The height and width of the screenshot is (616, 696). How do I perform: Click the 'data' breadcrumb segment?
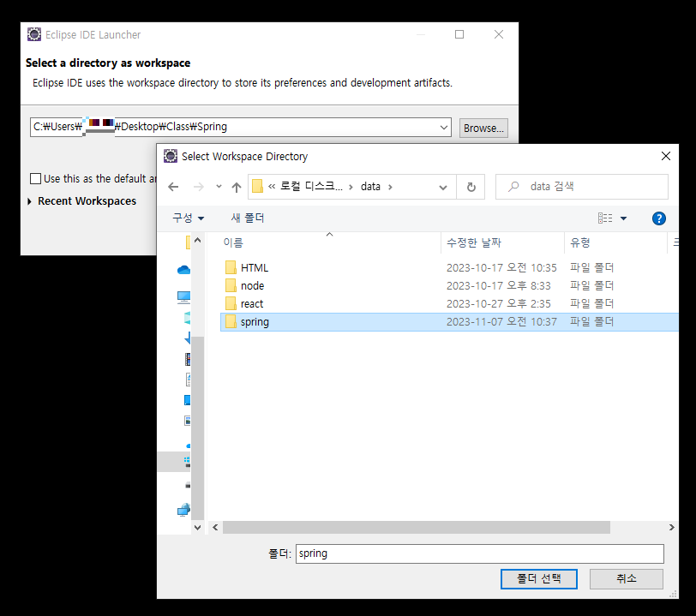[x=370, y=187]
